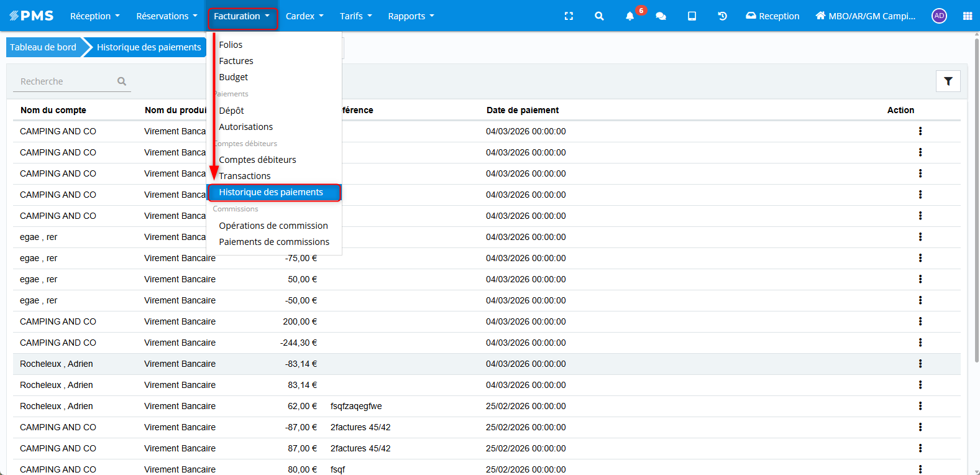This screenshot has height=475, width=980.
Task: Click the filter funnel button
Action: [948, 81]
